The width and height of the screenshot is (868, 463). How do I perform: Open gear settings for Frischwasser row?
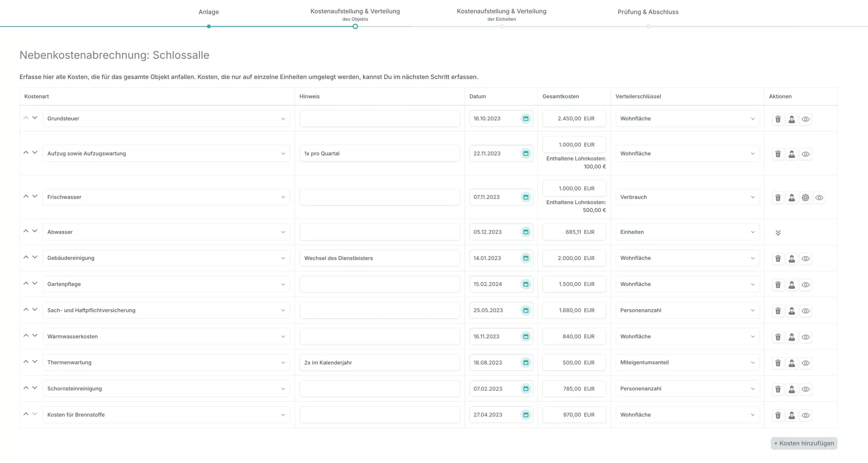point(806,197)
